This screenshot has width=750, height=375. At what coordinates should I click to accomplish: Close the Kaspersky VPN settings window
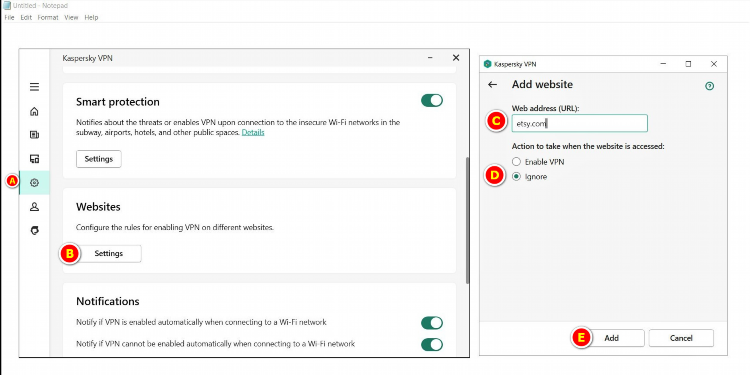[x=456, y=58]
